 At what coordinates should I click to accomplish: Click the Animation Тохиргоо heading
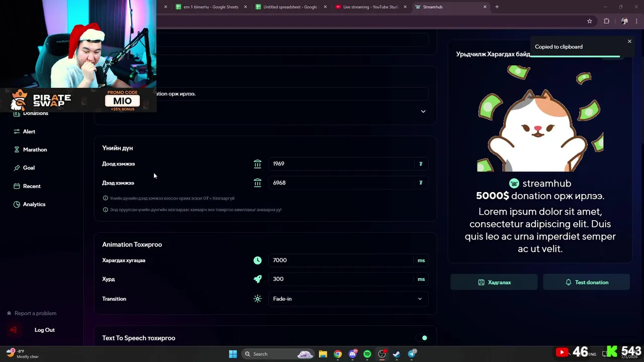132,244
